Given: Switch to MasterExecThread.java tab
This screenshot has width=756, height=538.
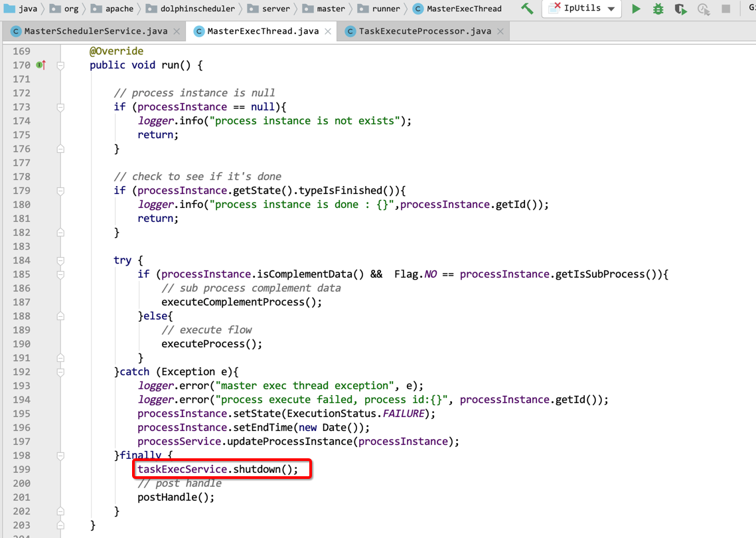Looking at the screenshot, I should click(x=263, y=31).
